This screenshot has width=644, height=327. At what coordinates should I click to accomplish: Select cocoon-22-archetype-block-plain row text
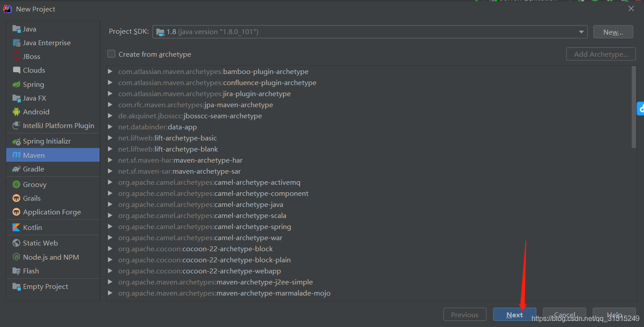(204, 260)
